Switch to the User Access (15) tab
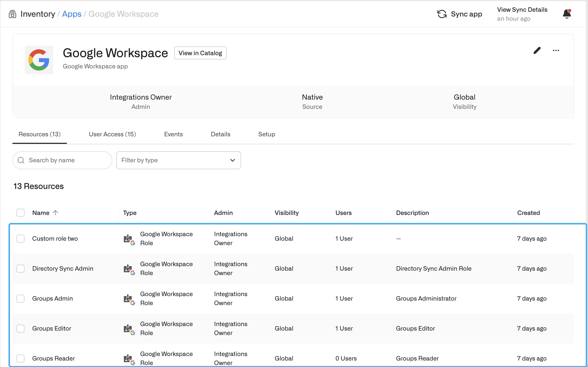The height and width of the screenshot is (367, 588). pyautogui.click(x=112, y=134)
